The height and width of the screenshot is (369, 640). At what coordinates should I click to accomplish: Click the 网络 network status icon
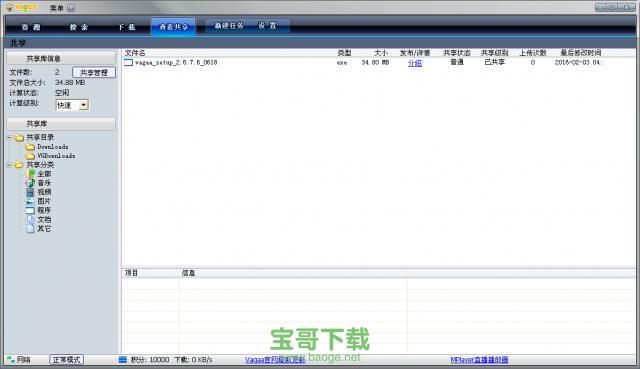11,360
